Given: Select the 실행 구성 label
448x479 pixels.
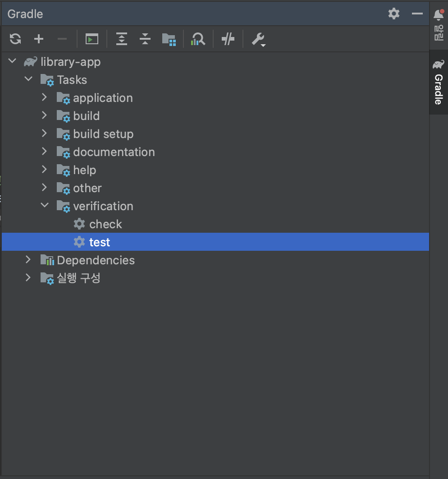Looking at the screenshot, I should [79, 278].
